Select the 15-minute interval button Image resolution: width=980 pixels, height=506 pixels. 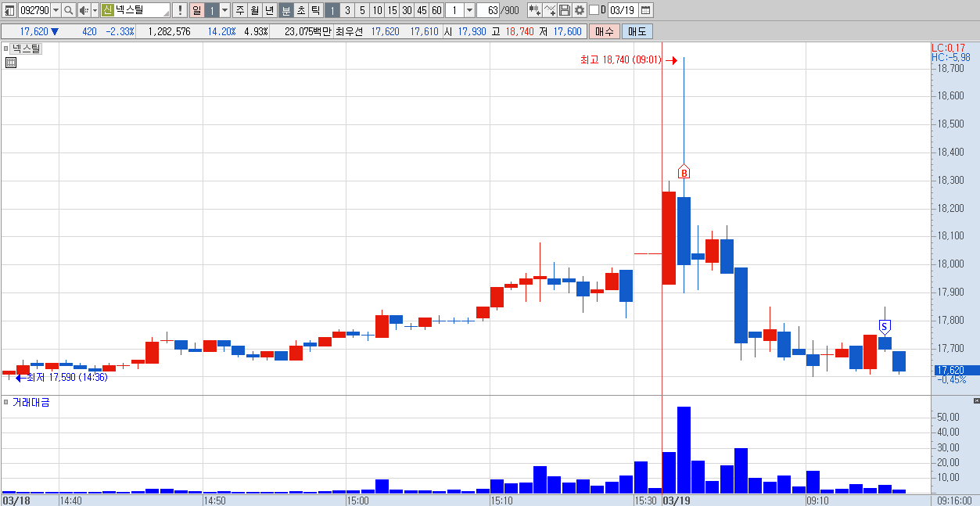(392, 10)
